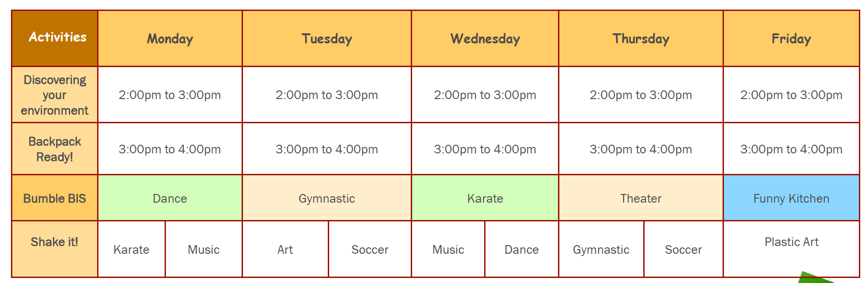The height and width of the screenshot is (283, 868).
Task: Select the Monday column header
Action: [x=170, y=38]
